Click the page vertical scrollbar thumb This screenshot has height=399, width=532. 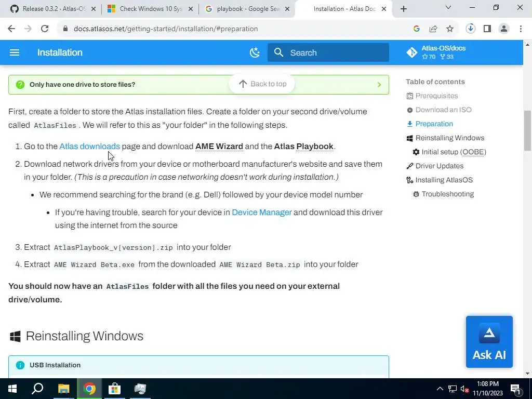tap(527, 130)
